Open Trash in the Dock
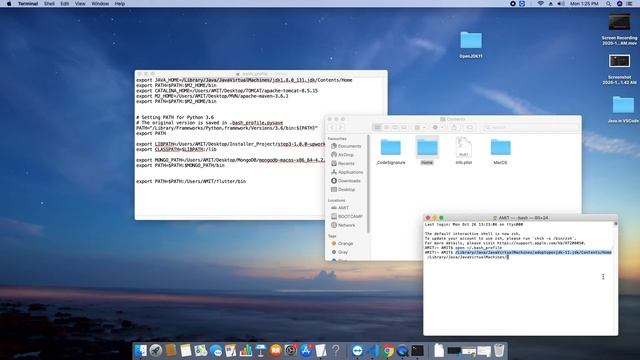This screenshot has height=360, width=640. pyautogui.click(x=499, y=351)
